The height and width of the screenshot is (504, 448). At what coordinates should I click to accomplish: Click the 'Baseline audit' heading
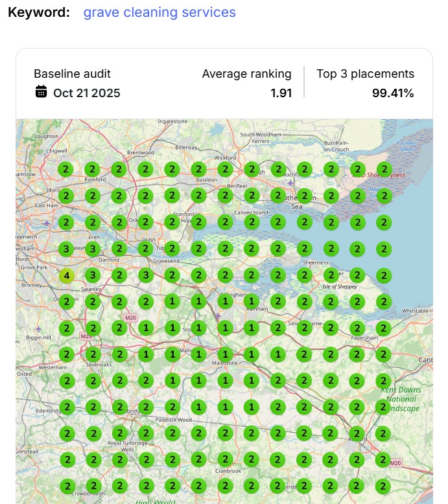(x=72, y=74)
